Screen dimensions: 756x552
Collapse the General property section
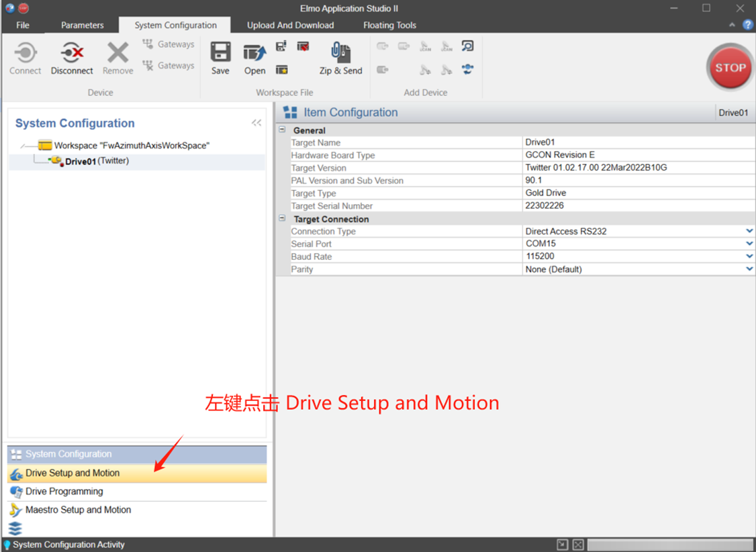[x=283, y=130]
